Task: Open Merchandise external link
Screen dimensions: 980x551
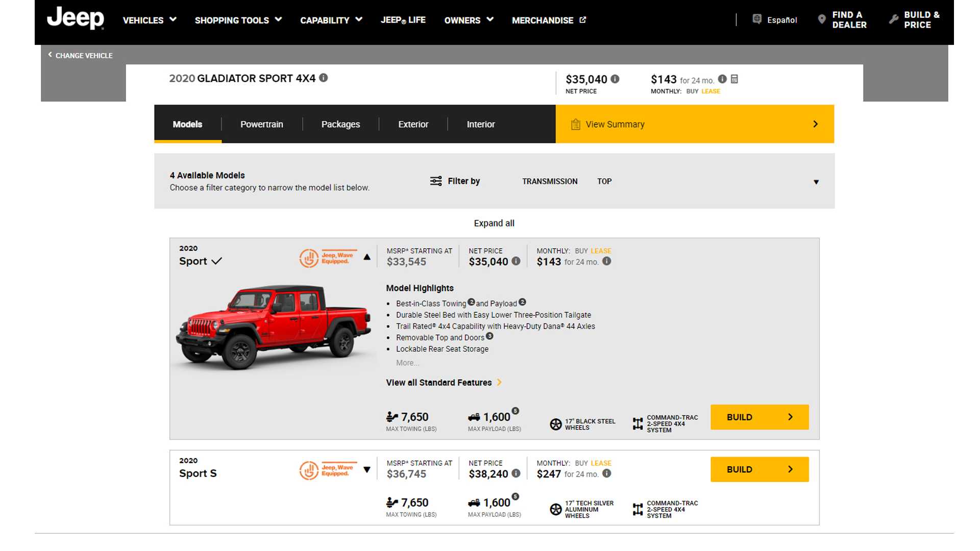Action: (x=549, y=20)
